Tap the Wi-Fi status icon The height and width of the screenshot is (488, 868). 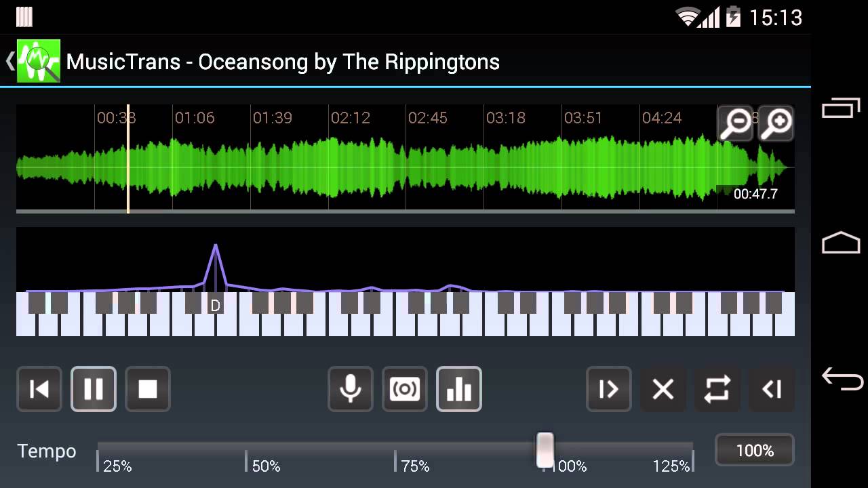pyautogui.click(x=689, y=16)
